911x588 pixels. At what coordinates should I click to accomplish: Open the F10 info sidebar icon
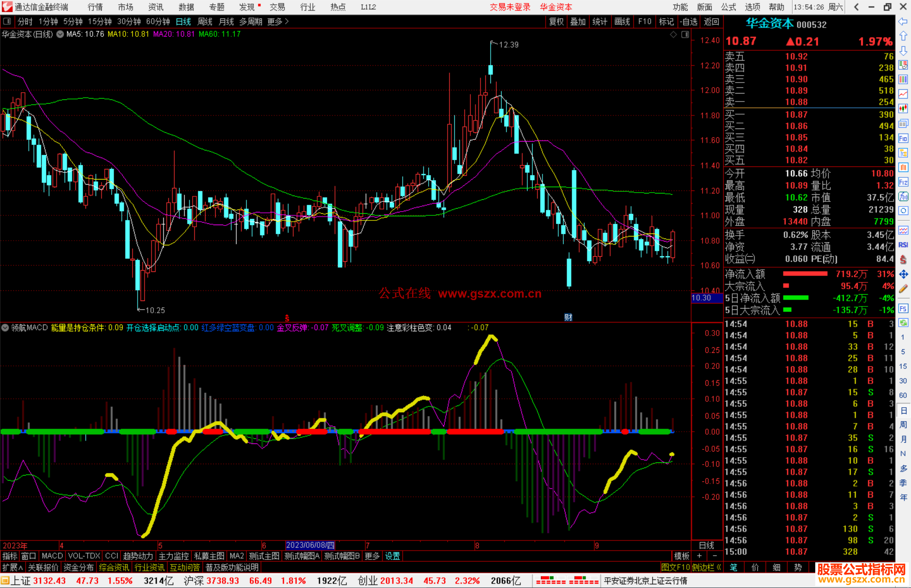coord(903,139)
